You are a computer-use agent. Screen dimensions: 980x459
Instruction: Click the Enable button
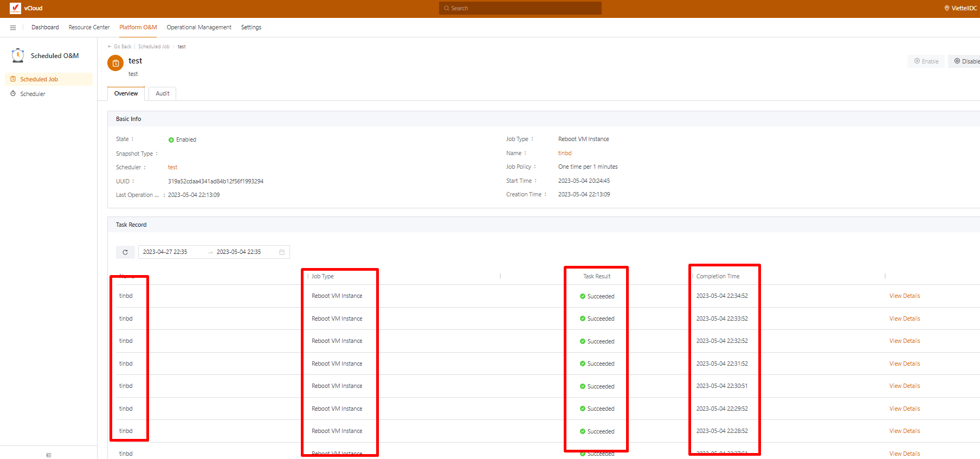926,61
